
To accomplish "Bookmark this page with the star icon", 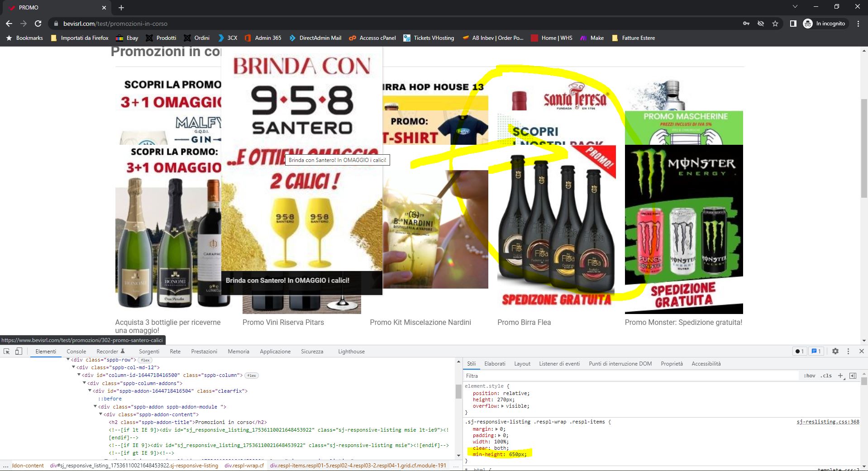I will 775,24.
